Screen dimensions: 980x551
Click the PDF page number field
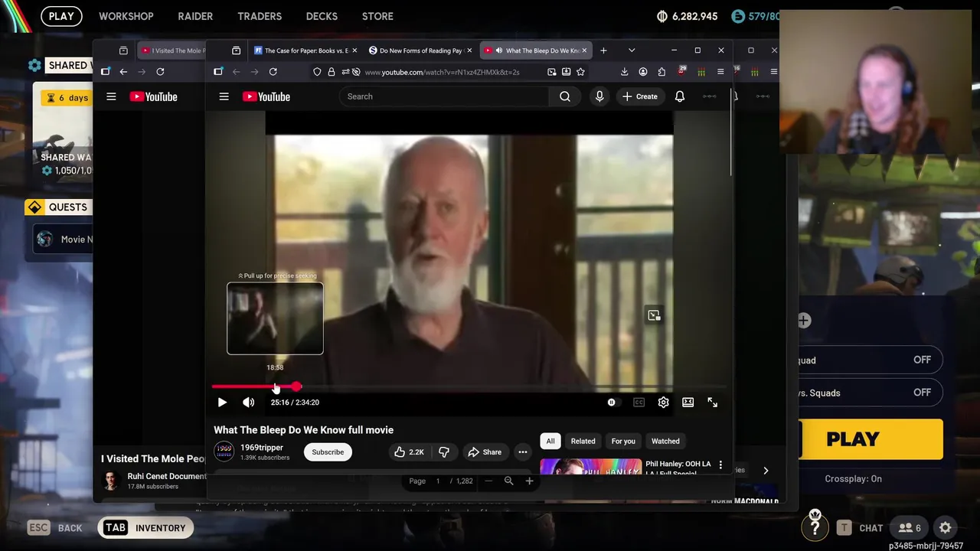click(438, 481)
